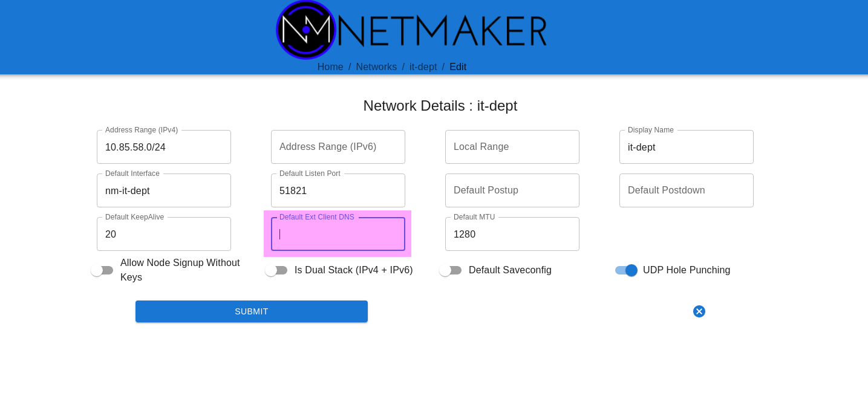Screen dimensions: 868x393
Task: Go to Home breadcrumb
Action: (x=330, y=67)
